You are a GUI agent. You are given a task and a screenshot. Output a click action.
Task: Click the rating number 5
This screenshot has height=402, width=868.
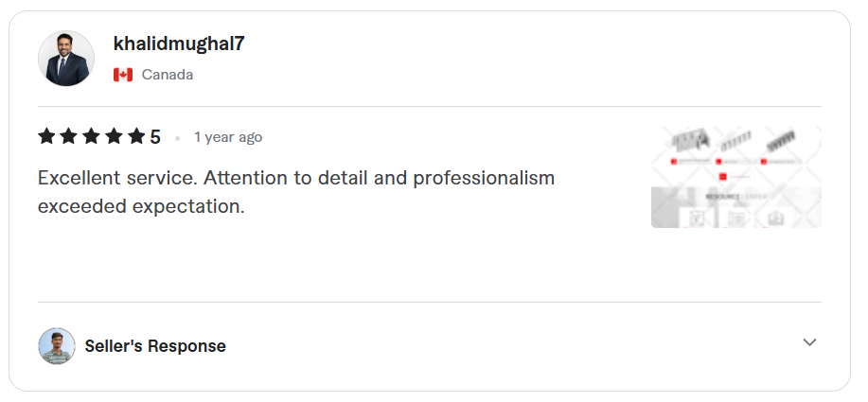[x=155, y=137]
